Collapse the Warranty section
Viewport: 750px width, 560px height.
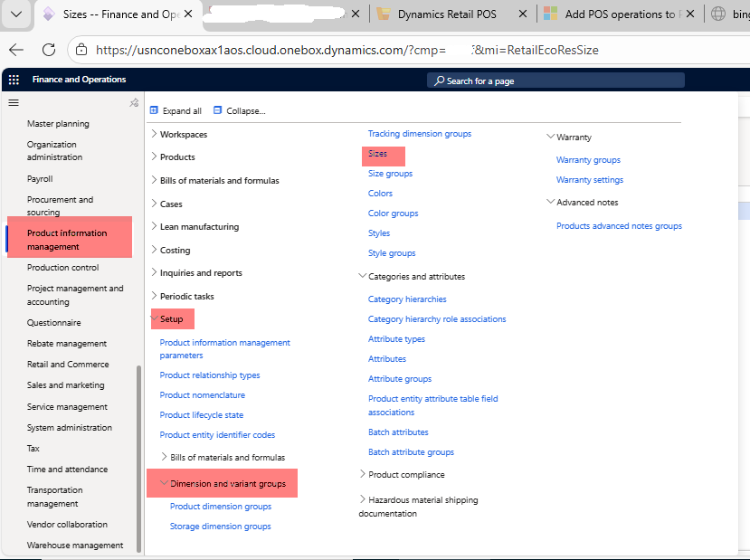click(x=550, y=138)
